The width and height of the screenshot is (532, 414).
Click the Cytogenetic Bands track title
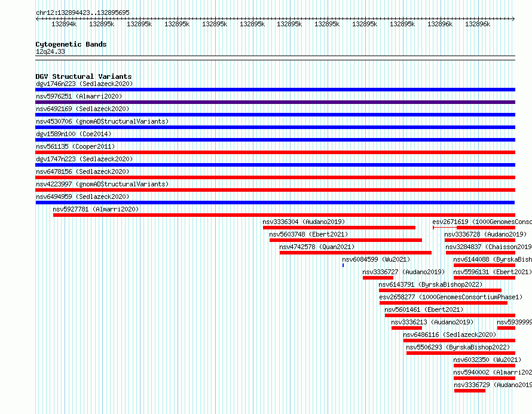[x=71, y=44]
